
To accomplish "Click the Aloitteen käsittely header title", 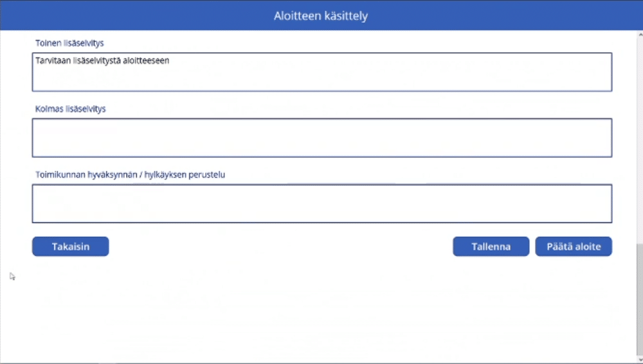I will tap(321, 15).
